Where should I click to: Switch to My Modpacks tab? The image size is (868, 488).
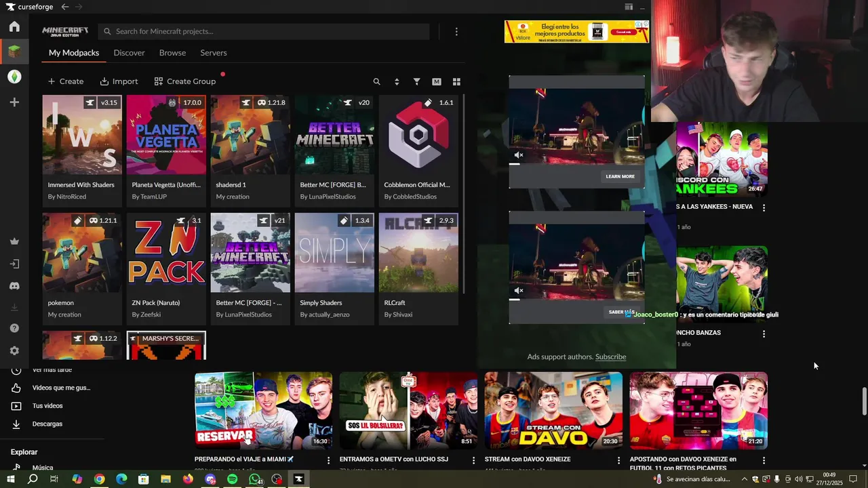point(74,53)
